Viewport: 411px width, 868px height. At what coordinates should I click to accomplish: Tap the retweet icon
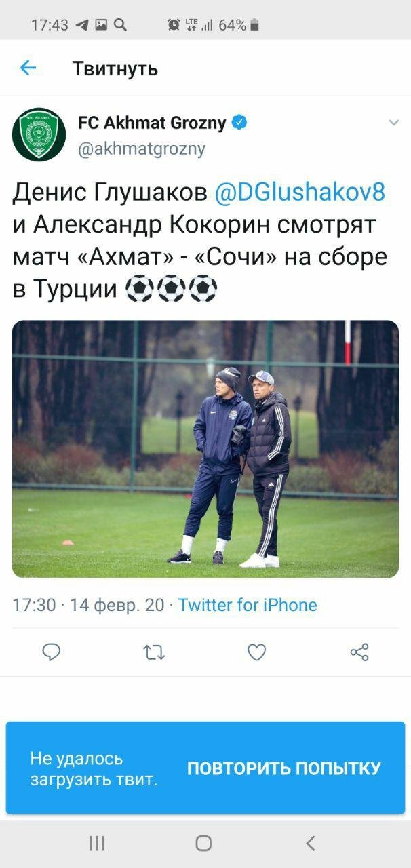155,652
